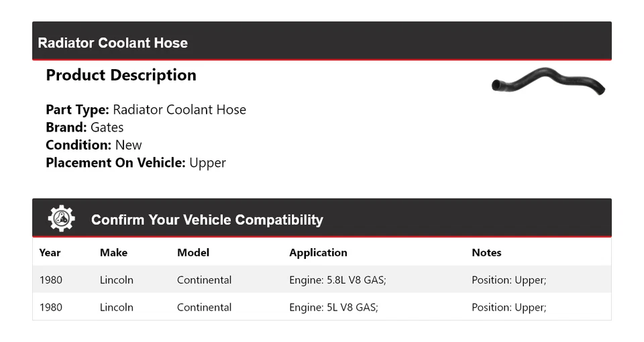Click Position: Upper in the 5.8L row

(x=508, y=280)
